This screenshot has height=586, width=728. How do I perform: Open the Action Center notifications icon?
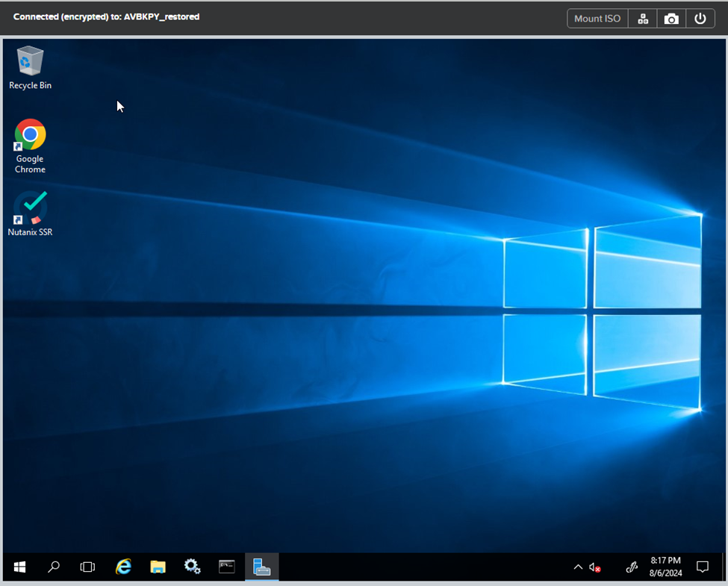pyautogui.click(x=703, y=567)
